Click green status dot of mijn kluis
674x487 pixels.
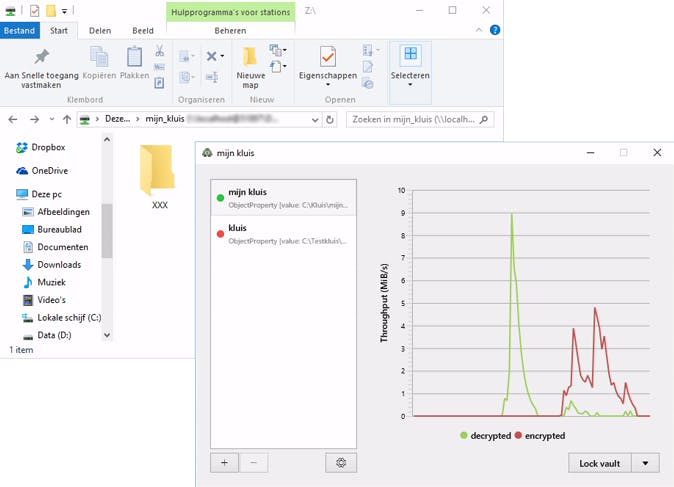[220, 198]
